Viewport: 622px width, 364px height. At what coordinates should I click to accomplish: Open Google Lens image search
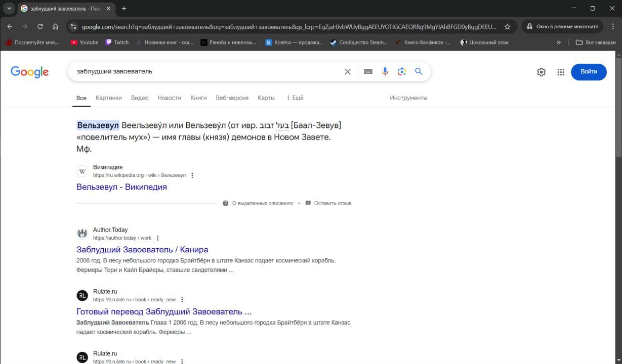pos(402,72)
